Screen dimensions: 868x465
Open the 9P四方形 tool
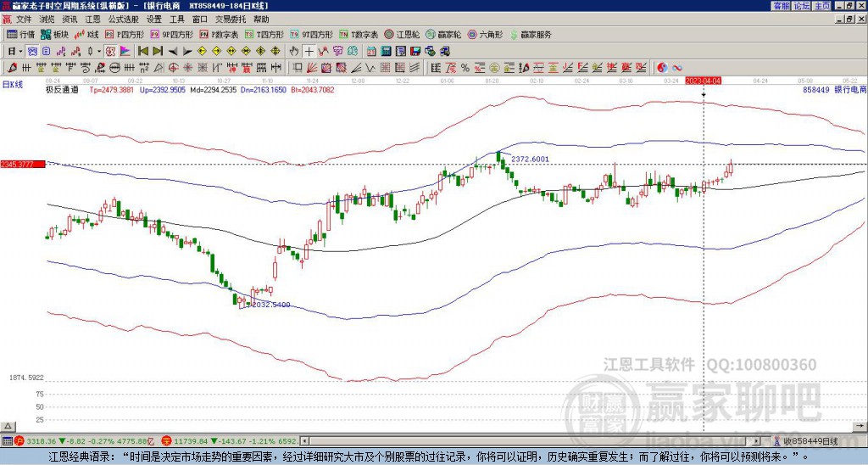(x=171, y=34)
